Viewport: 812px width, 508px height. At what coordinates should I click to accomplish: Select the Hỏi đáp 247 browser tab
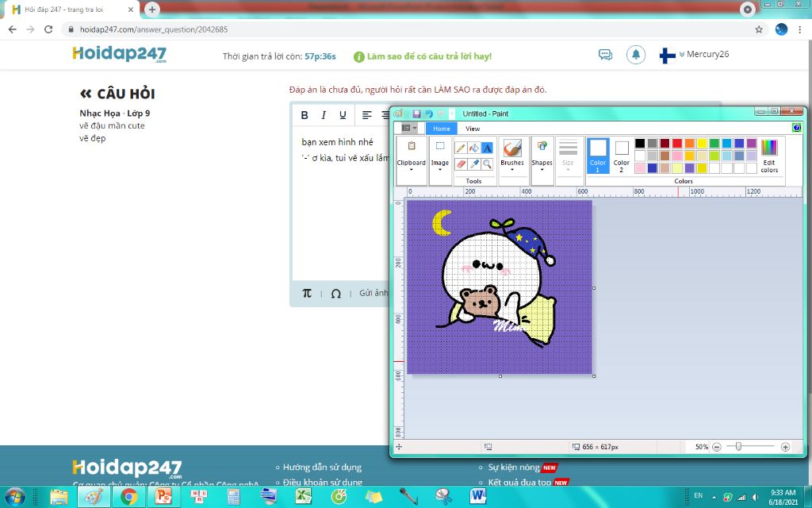(70, 10)
